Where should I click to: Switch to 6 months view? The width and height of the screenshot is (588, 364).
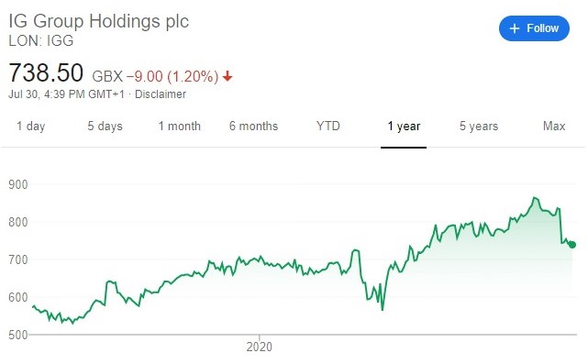253,127
